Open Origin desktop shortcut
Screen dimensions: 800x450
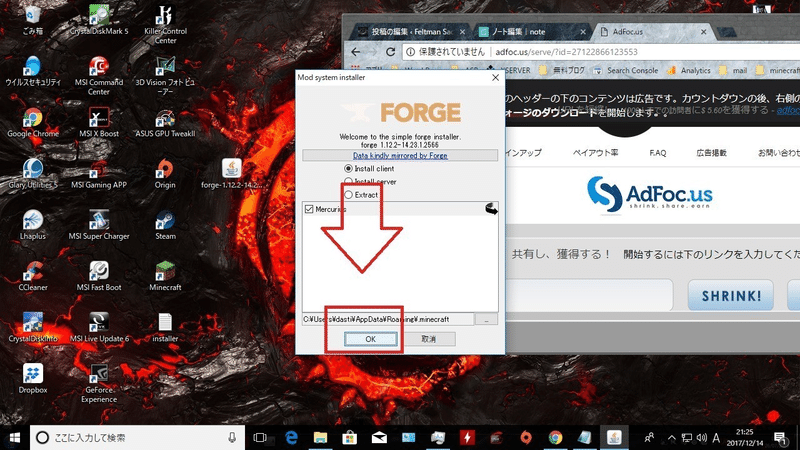tap(165, 173)
